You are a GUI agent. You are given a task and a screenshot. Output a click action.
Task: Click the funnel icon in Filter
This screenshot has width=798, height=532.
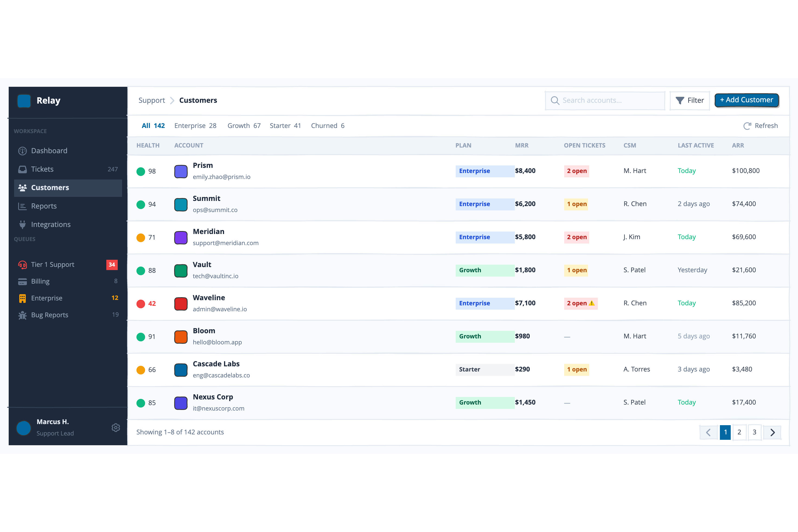(x=680, y=100)
